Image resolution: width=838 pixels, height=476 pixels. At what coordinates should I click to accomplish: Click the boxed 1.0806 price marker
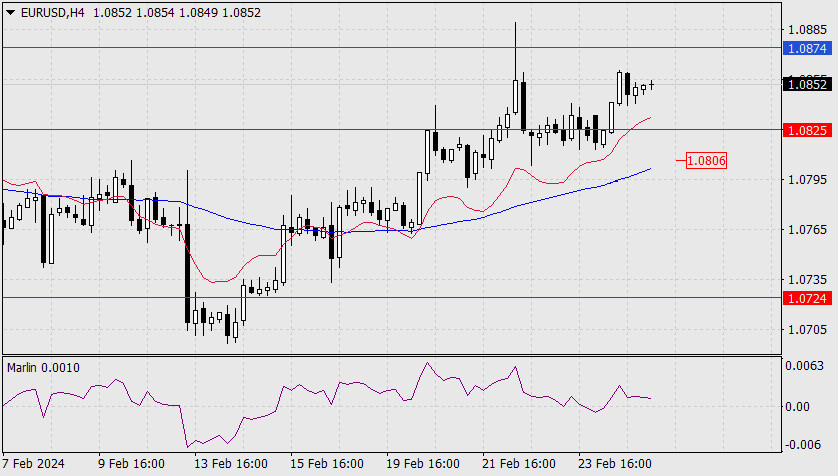pos(706,160)
